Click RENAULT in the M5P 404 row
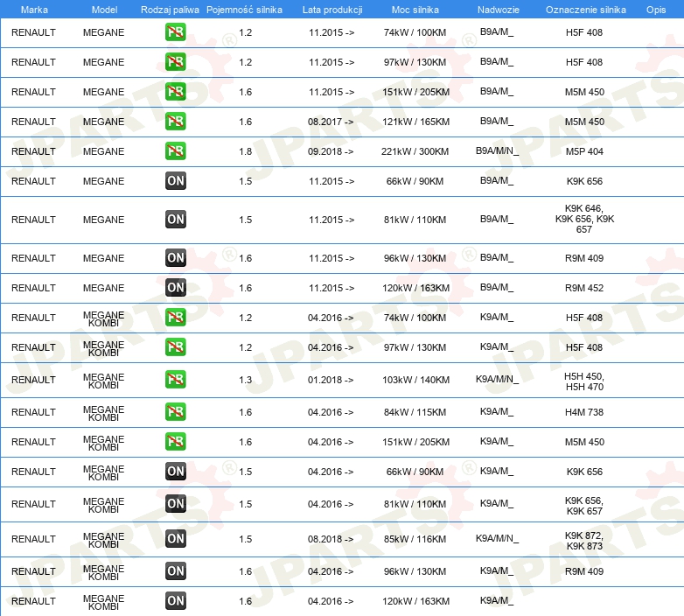The height and width of the screenshot is (616, 684). (33, 151)
